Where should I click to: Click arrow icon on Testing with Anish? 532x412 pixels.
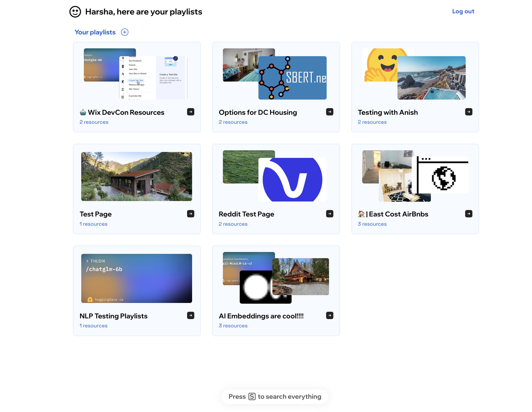(469, 112)
